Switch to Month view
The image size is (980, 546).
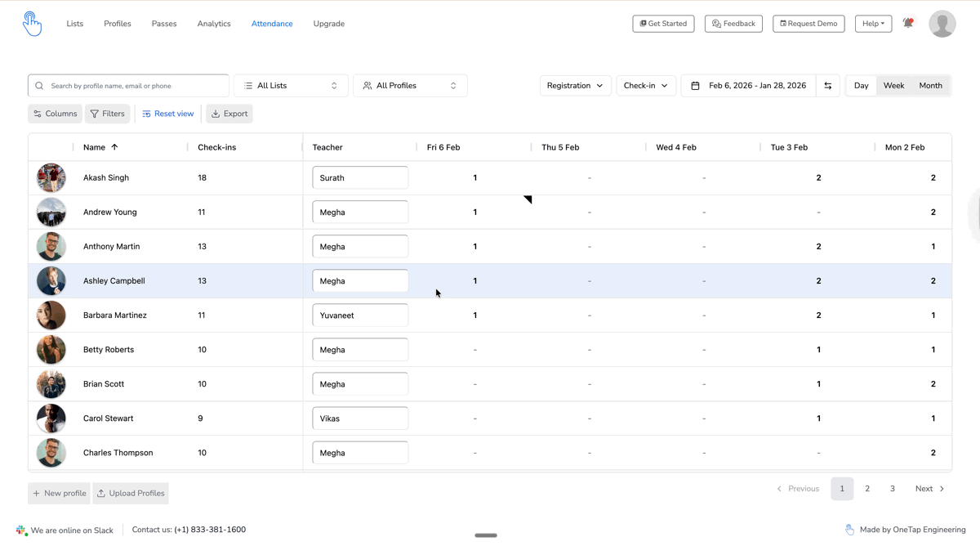[x=930, y=86]
